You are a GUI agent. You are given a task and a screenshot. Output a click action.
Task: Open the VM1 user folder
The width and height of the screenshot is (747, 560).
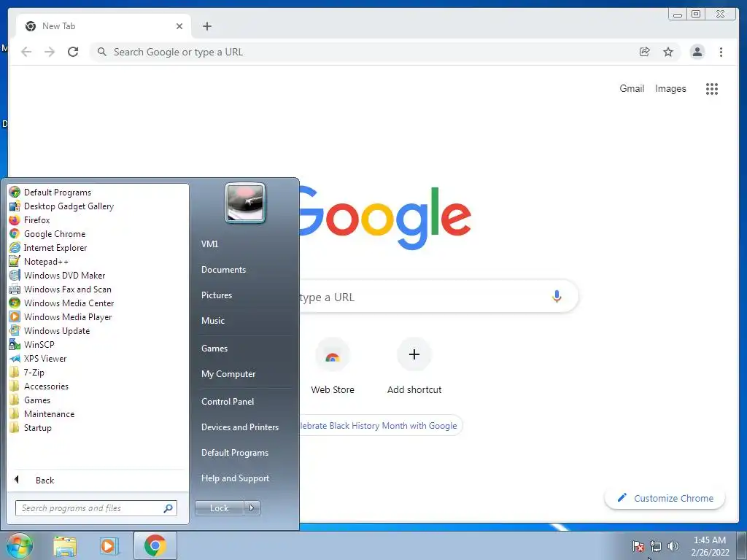[x=209, y=244]
